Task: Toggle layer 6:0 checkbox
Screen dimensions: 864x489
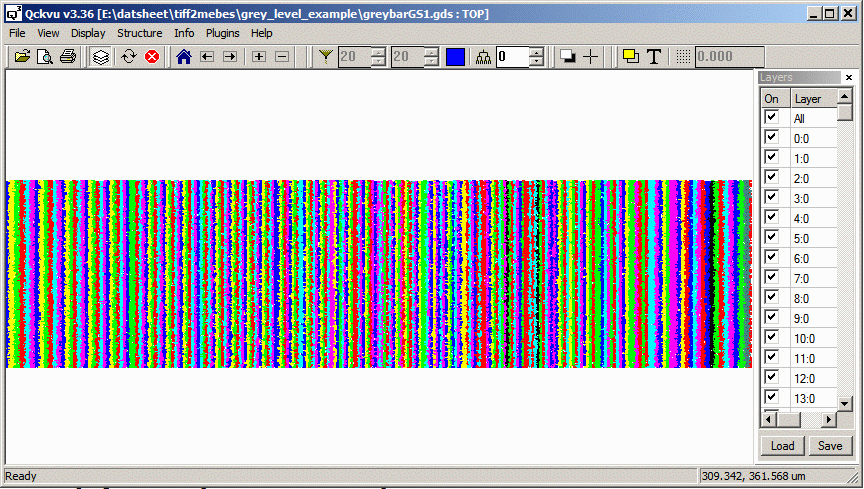Action: 771,257
